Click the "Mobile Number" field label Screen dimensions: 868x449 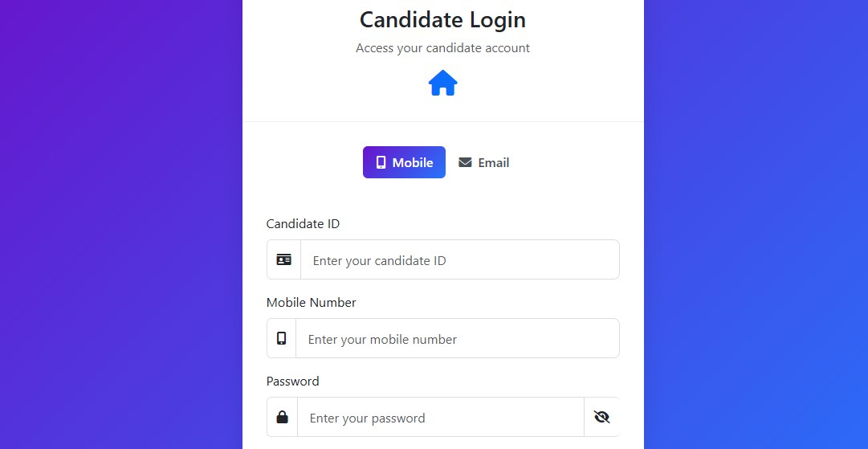pyautogui.click(x=311, y=302)
